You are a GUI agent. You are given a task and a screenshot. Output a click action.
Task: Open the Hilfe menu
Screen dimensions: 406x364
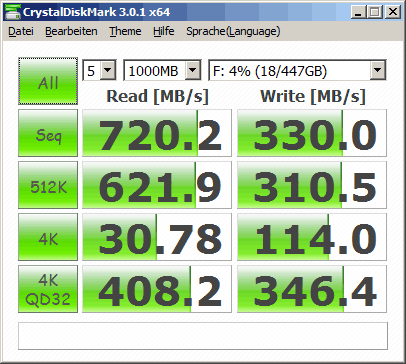click(163, 31)
